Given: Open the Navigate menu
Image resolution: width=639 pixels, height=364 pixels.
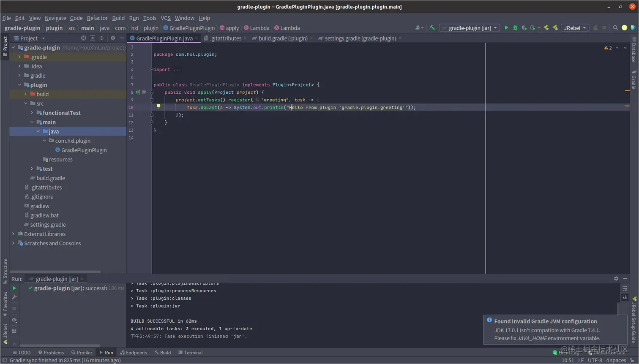Looking at the screenshot, I should [x=55, y=18].
